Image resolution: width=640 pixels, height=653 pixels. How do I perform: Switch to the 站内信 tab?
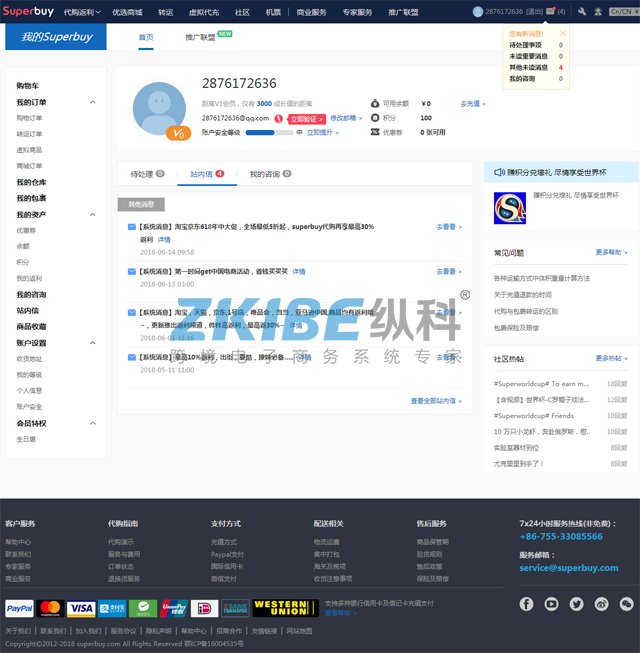pos(207,174)
